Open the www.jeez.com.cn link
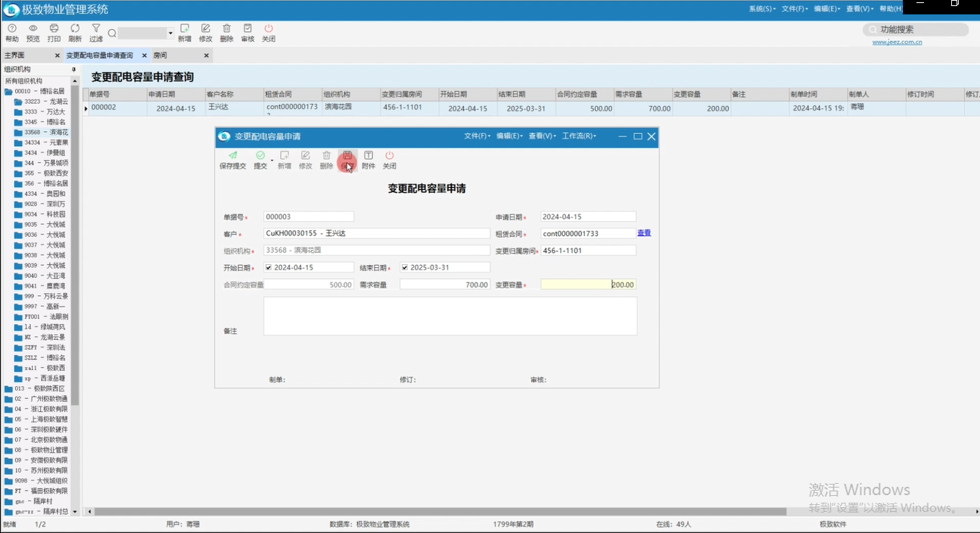The width and height of the screenshot is (980, 533). [x=897, y=42]
